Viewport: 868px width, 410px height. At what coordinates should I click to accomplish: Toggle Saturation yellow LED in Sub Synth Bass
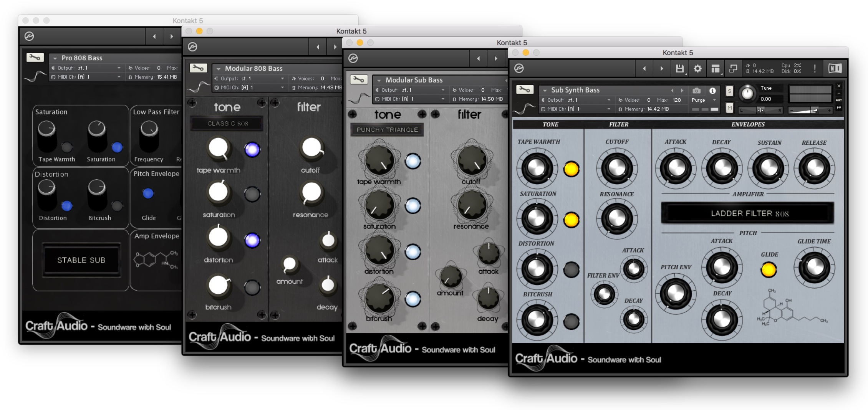[571, 220]
